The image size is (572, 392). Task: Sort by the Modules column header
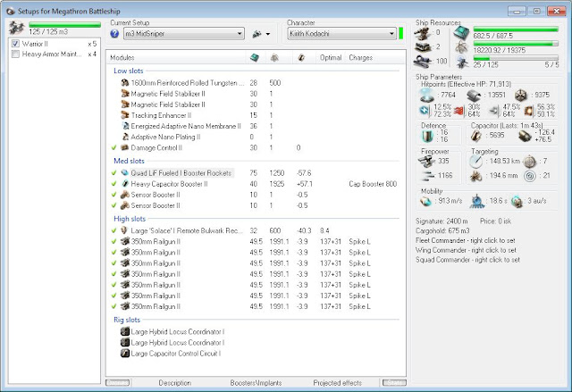176,57
